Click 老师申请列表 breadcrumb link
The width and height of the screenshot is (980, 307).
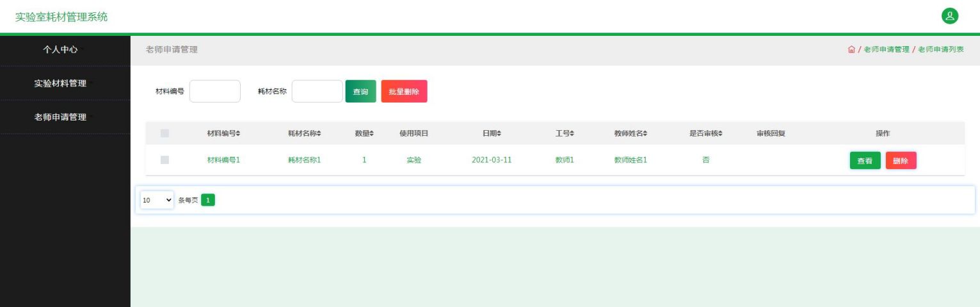pyautogui.click(x=941, y=50)
